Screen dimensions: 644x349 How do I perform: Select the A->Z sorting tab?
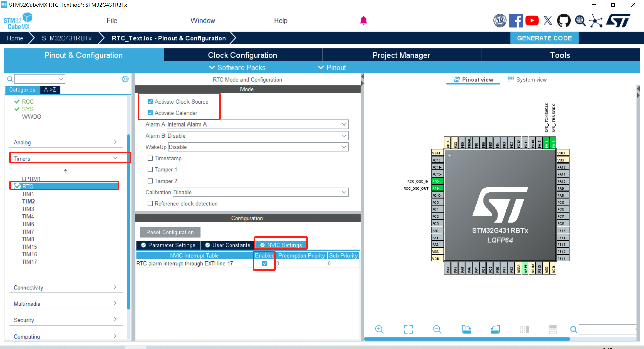50,90
